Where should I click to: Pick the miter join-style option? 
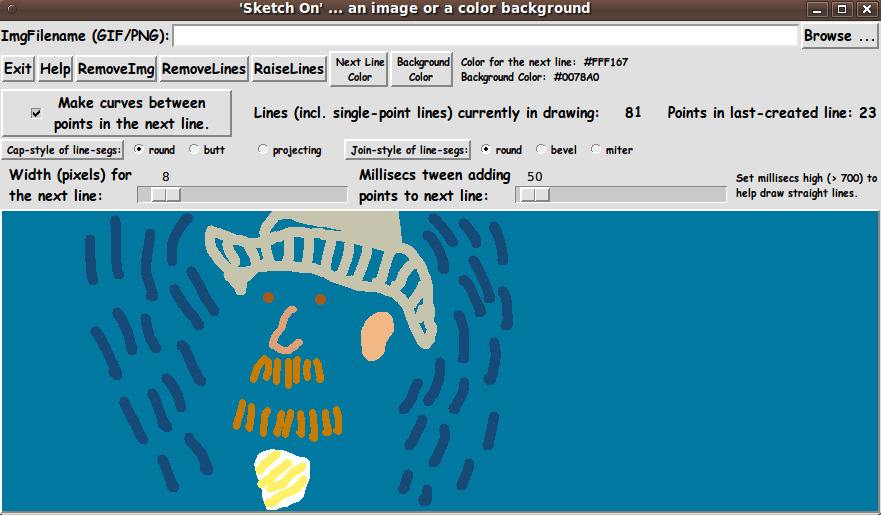pos(596,149)
